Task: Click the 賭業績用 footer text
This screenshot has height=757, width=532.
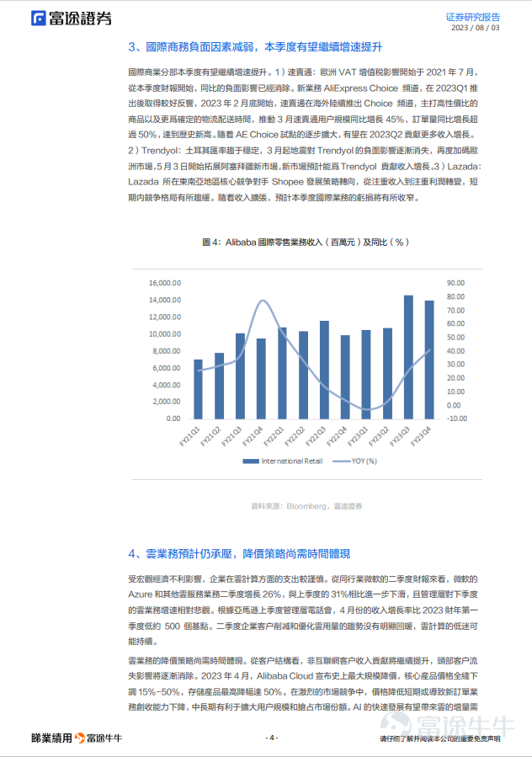Action: [51, 738]
